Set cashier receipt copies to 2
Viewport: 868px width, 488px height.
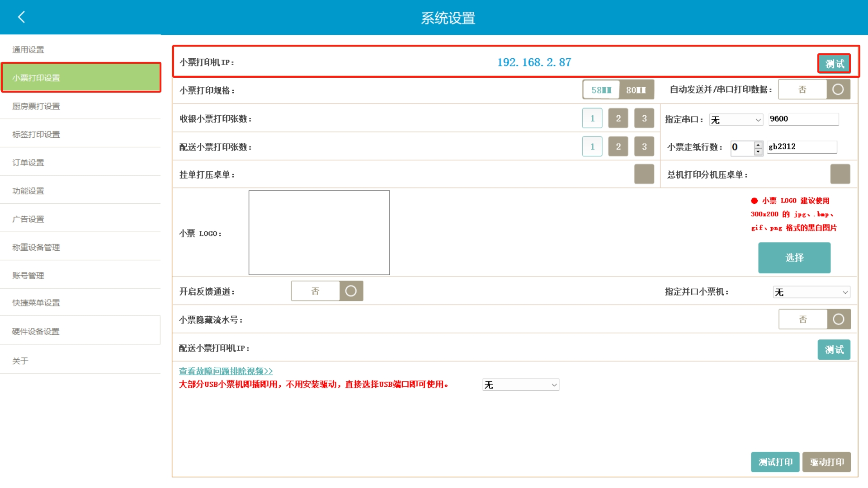[618, 118]
